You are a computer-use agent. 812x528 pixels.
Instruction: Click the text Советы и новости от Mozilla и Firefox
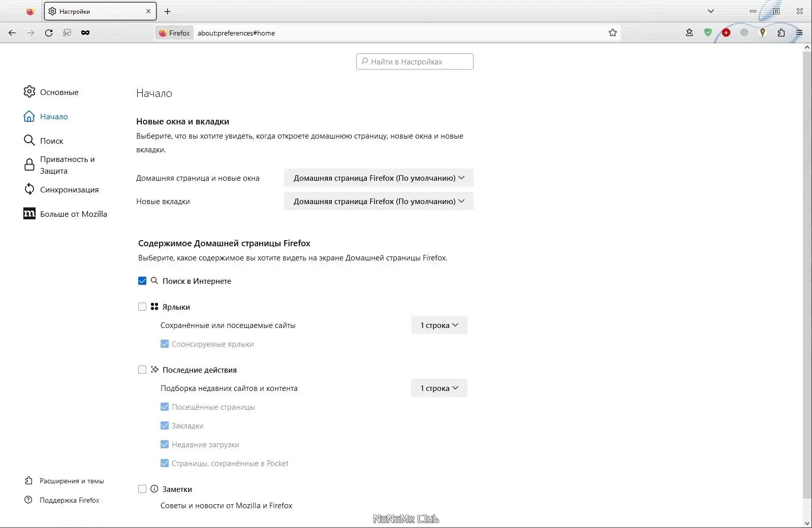[x=227, y=506]
